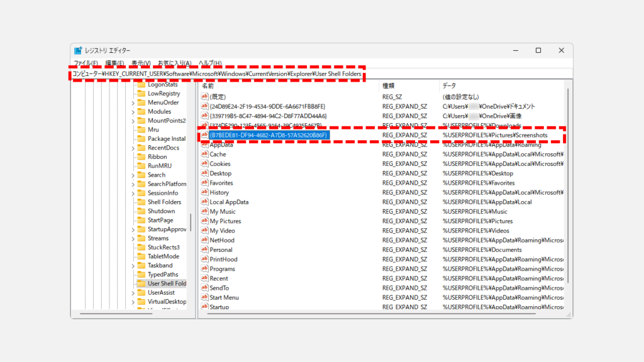Select the Desktop string value icon
The height and width of the screenshot is (362, 644).
pos(204,173)
